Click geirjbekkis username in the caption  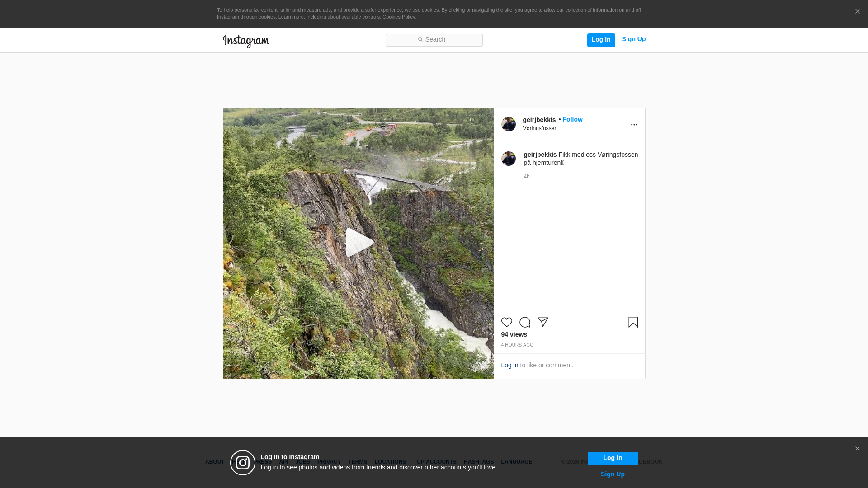(x=540, y=155)
